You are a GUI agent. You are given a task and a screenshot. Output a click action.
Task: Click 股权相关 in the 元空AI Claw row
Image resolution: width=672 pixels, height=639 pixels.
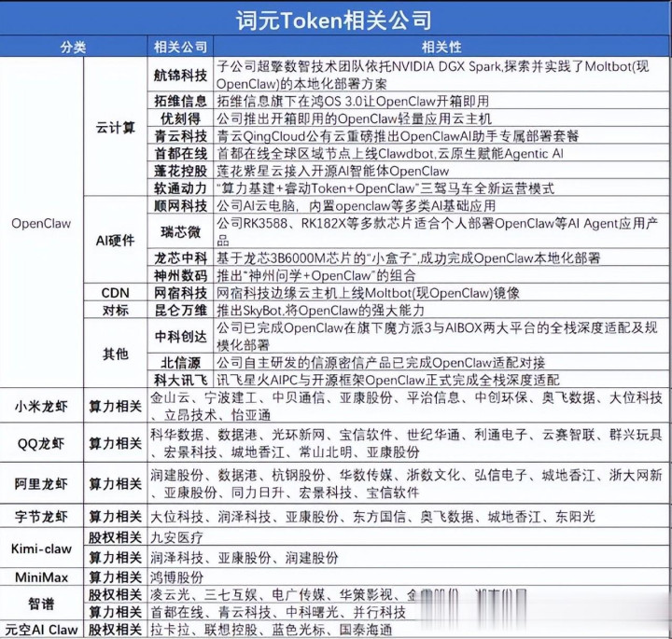[116, 630]
